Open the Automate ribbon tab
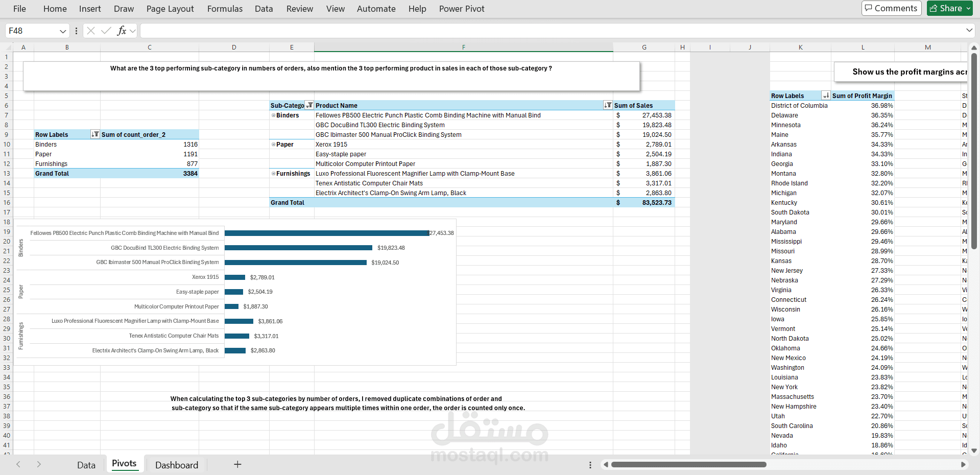 376,9
